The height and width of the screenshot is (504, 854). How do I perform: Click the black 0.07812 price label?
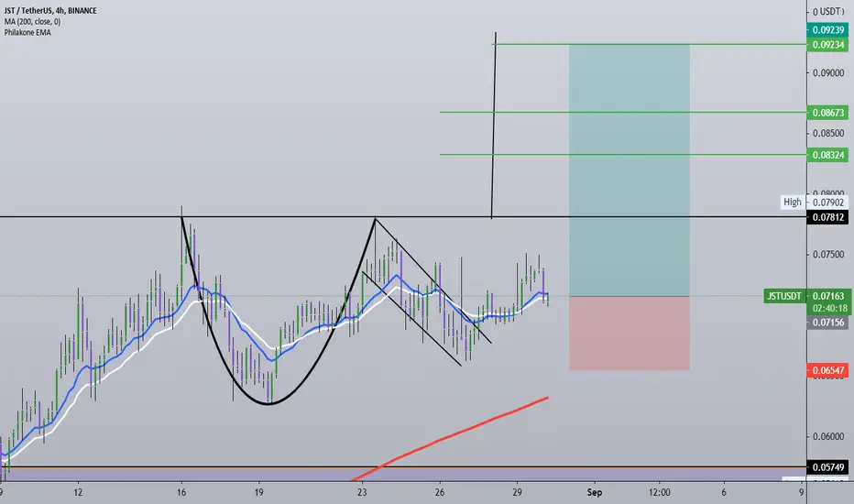point(827,217)
